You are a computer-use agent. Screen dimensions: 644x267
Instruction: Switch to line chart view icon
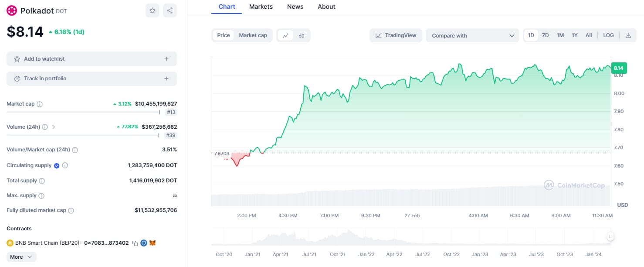click(x=285, y=36)
